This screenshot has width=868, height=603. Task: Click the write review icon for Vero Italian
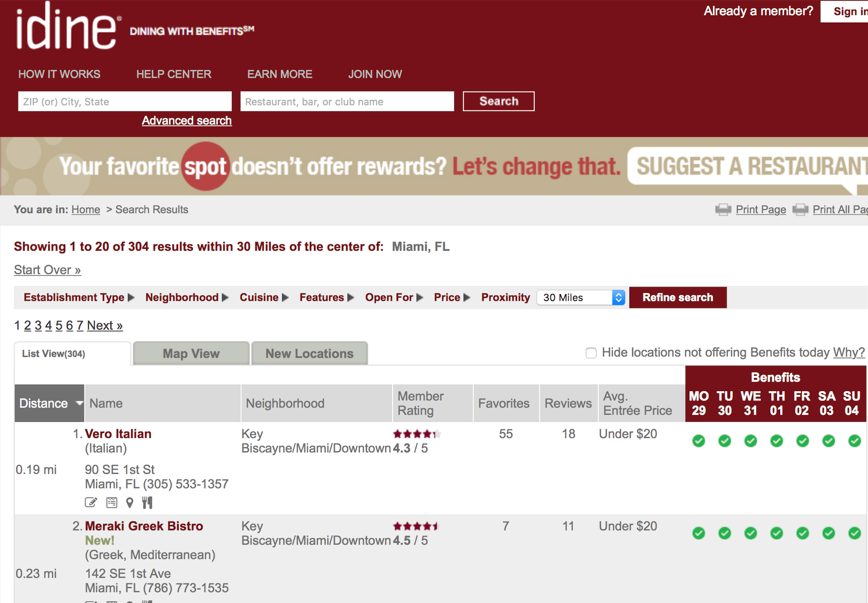point(91,502)
